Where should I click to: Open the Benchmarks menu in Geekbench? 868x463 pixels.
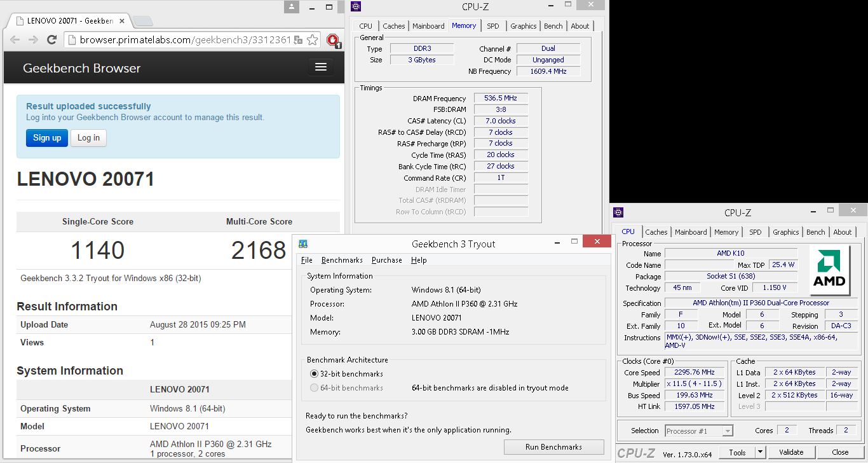(x=342, y=260)
